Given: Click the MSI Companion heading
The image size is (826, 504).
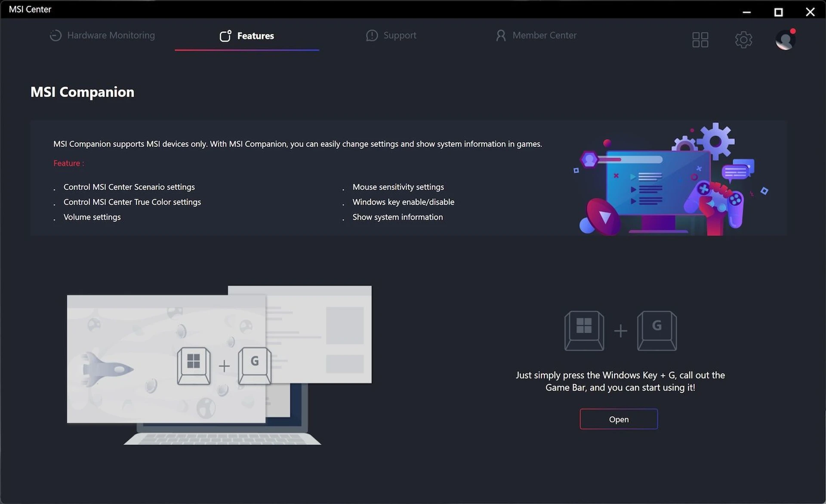Looking at the screenshot, I should [82, 92].
